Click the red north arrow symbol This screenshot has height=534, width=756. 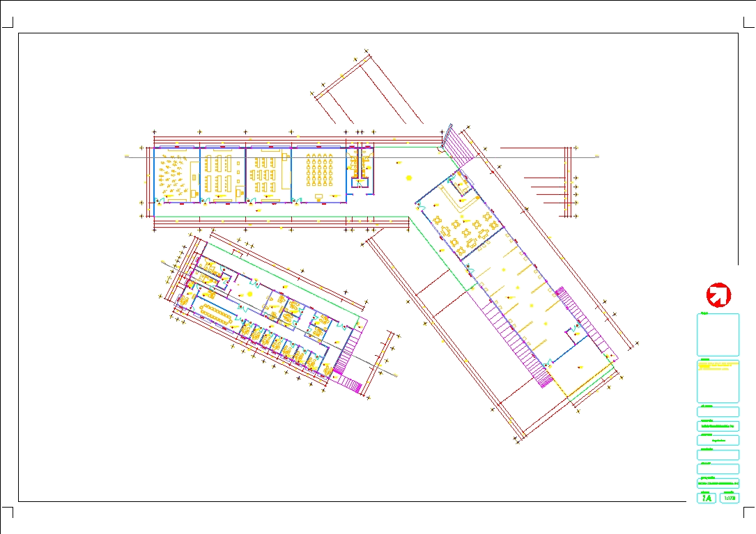click(x=718, y=295)
